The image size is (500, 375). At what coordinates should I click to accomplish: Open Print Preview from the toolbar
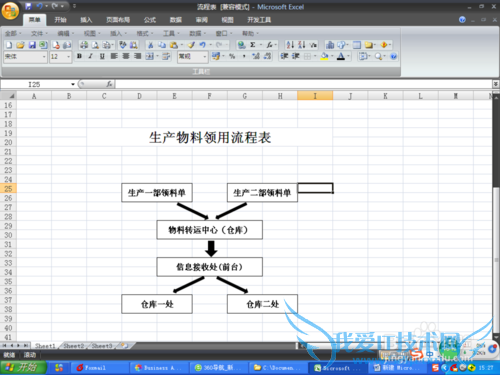[x=95, y=45]
